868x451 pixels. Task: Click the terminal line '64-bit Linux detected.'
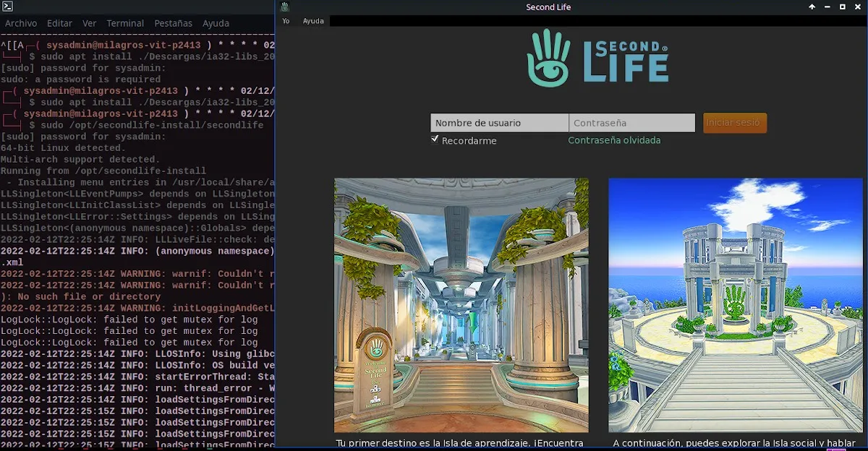[63, 148]
